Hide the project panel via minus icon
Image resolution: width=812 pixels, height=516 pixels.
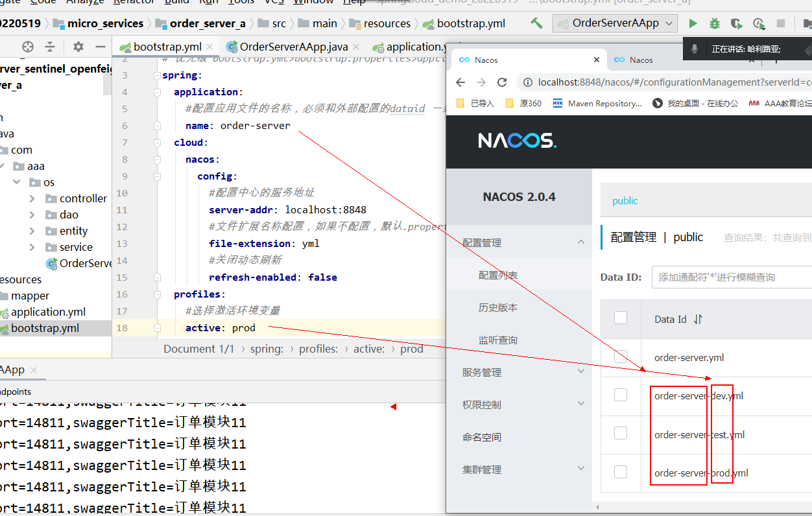(100, 47)
